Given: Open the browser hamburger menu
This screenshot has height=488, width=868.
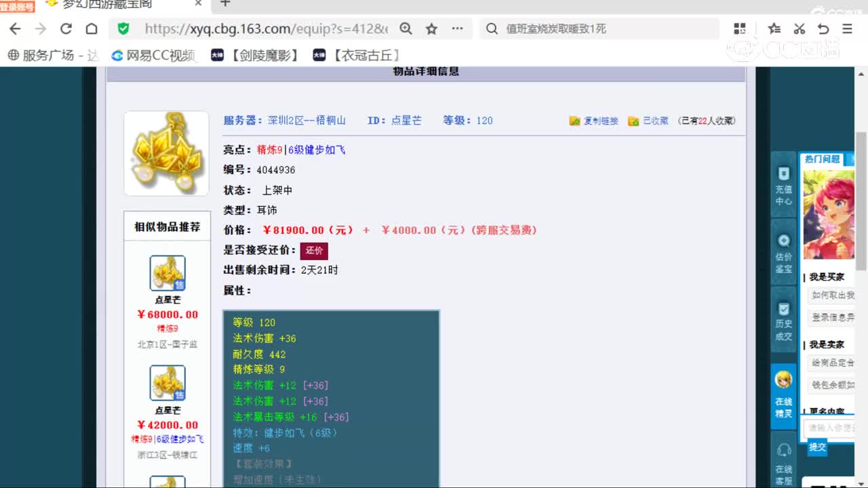Looking at the screenshot, I should [846, 29].
